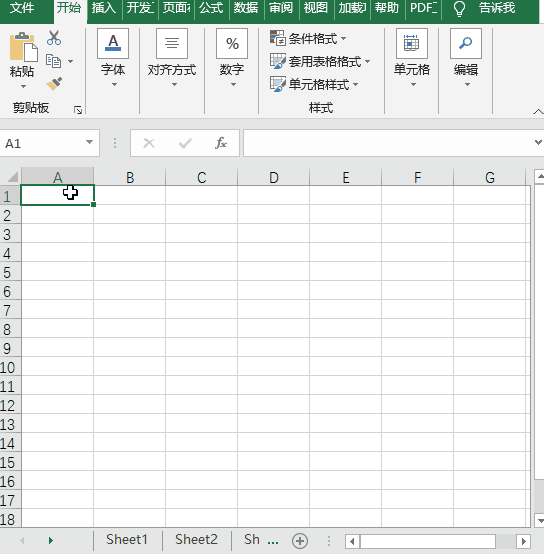
Task: Switch to the 公式 formulas tab
Action: pos(211,8)
